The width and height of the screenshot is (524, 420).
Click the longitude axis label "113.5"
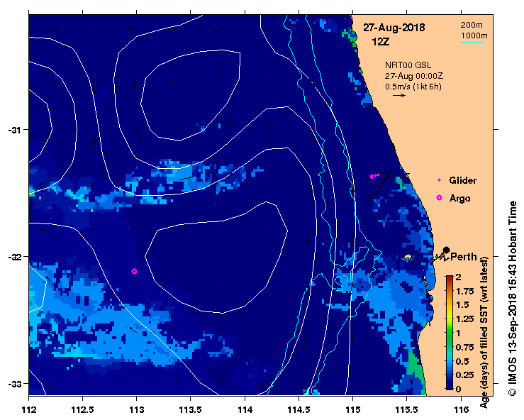191,409
